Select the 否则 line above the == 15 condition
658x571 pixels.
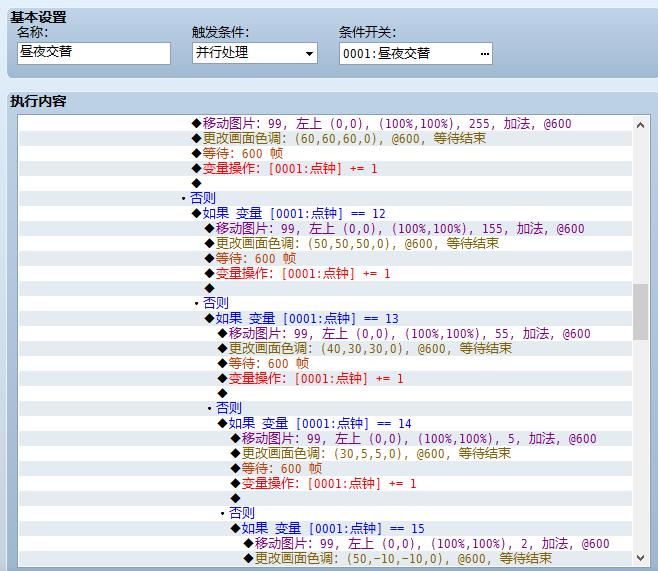(326, 513)
